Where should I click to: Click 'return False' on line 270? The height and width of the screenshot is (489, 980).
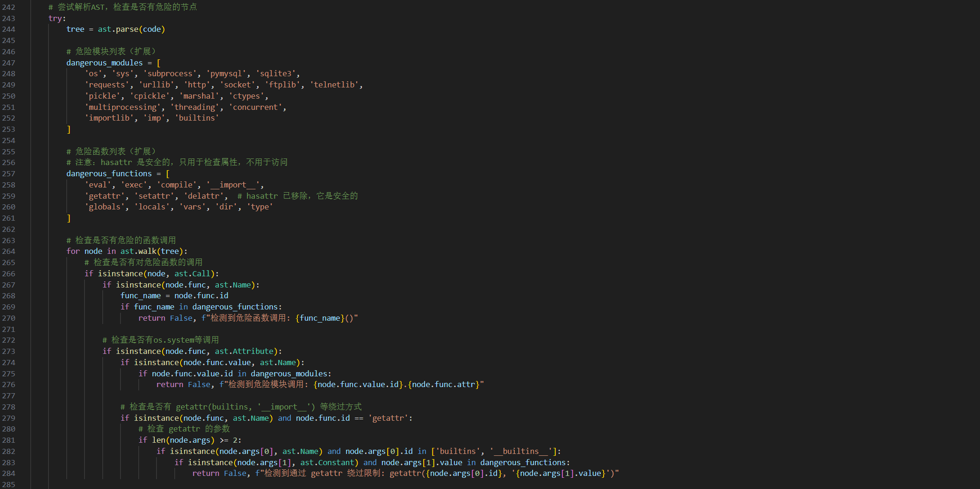click(166, 318)
